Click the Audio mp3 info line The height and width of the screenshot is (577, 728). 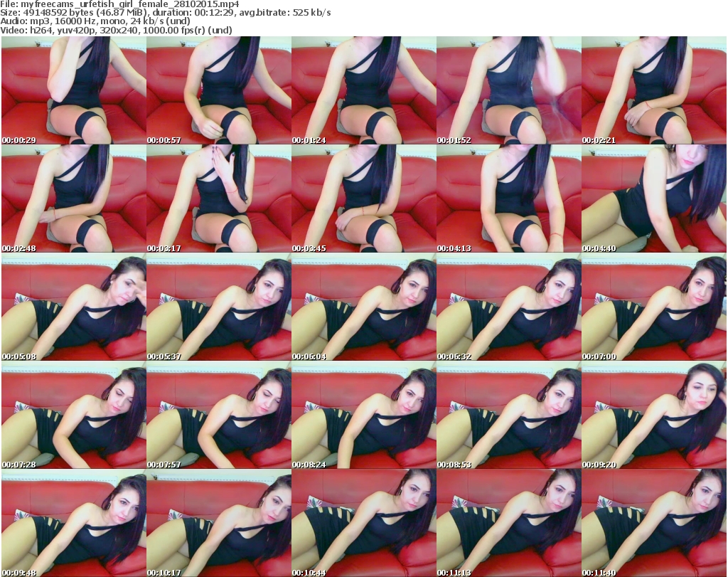pyautogui.click(x=95, y=21)
